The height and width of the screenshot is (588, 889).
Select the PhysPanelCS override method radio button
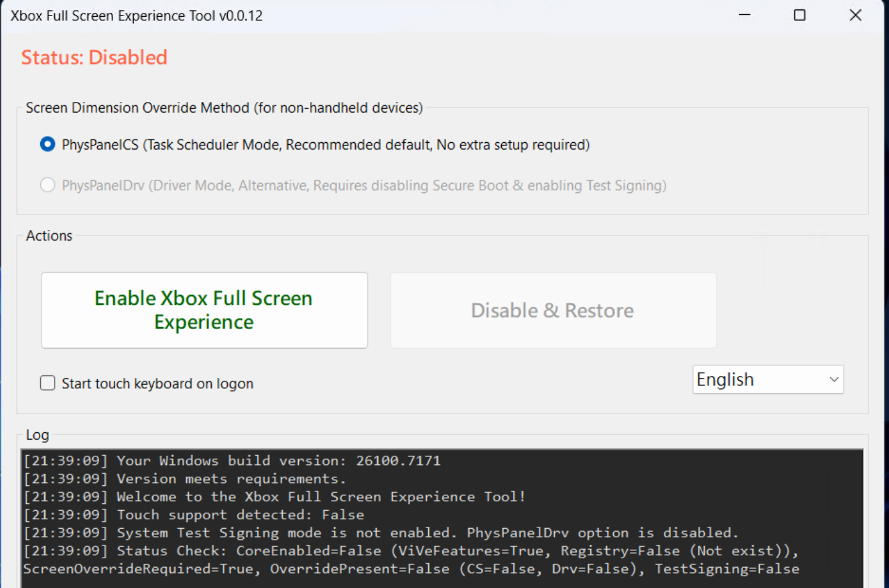47,144
